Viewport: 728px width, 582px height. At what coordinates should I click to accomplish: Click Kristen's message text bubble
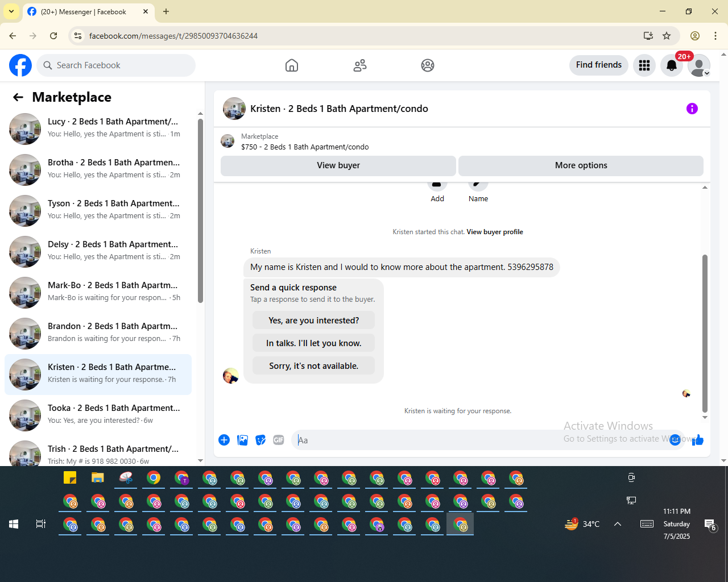click(x=402, y=267)
